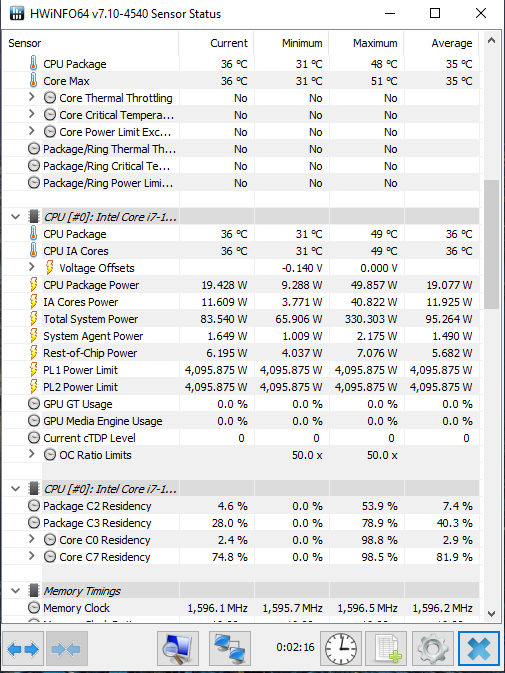Click the expand columns blue arrows icon
505x673 pixels.
[23, 649]
